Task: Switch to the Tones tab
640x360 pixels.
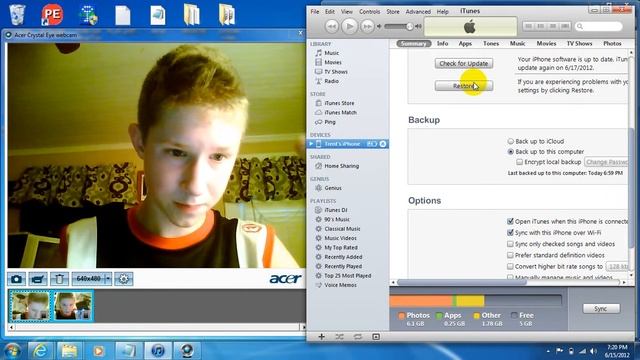Action: [x=491, y=43]
